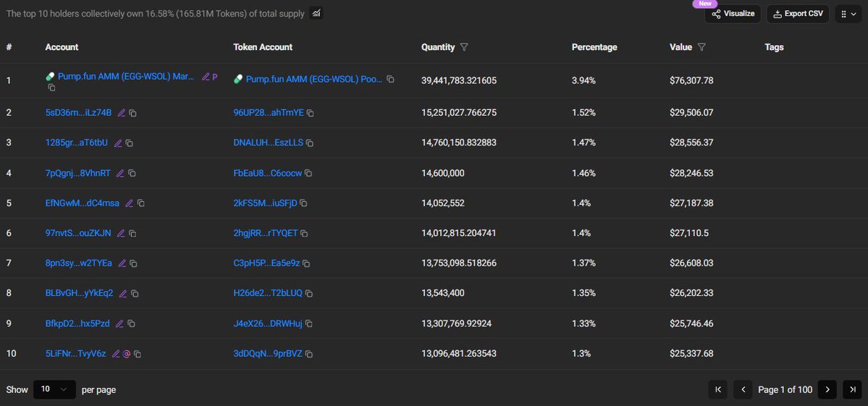Image resolution: width=868 pixels, height=406 pixels.
Task: Copy address of account 5sD36m...iLz74B
Action: 133,113
